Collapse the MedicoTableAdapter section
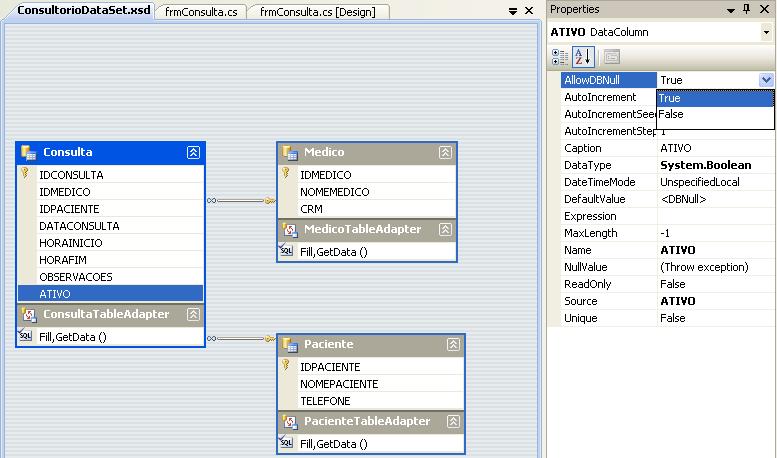This screenshot has height=458, width=777. click(445, 230)
